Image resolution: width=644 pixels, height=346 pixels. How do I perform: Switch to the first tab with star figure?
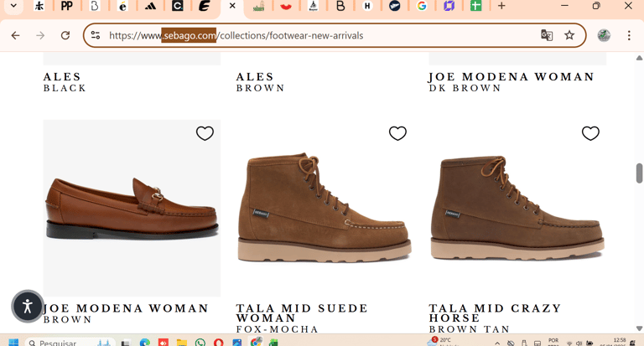39,6
